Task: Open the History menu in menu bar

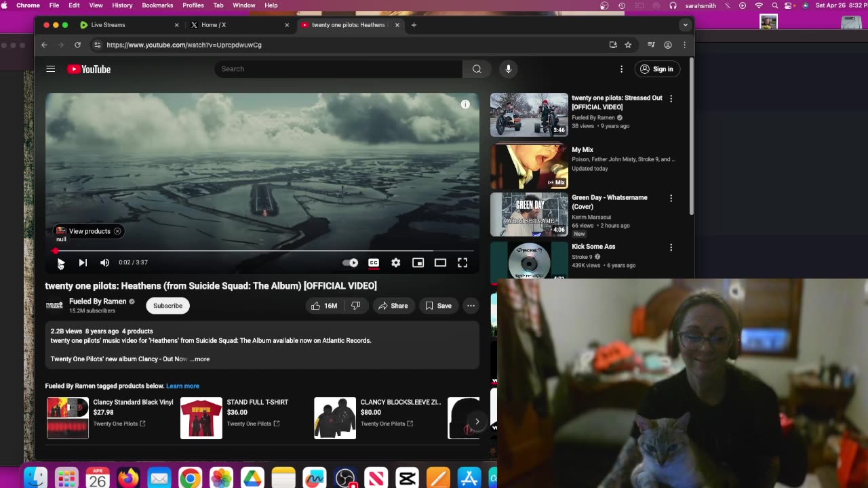Action: point(122,5)
